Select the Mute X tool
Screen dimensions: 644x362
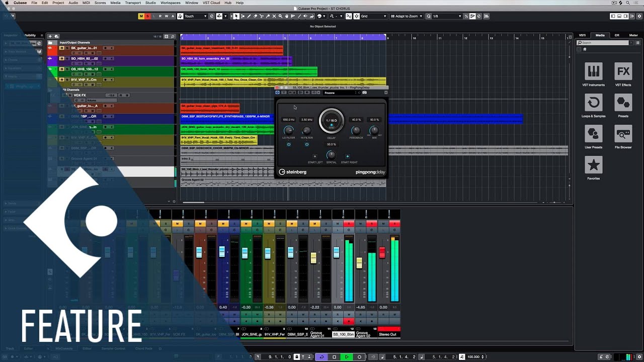click(x=274, y=16)
